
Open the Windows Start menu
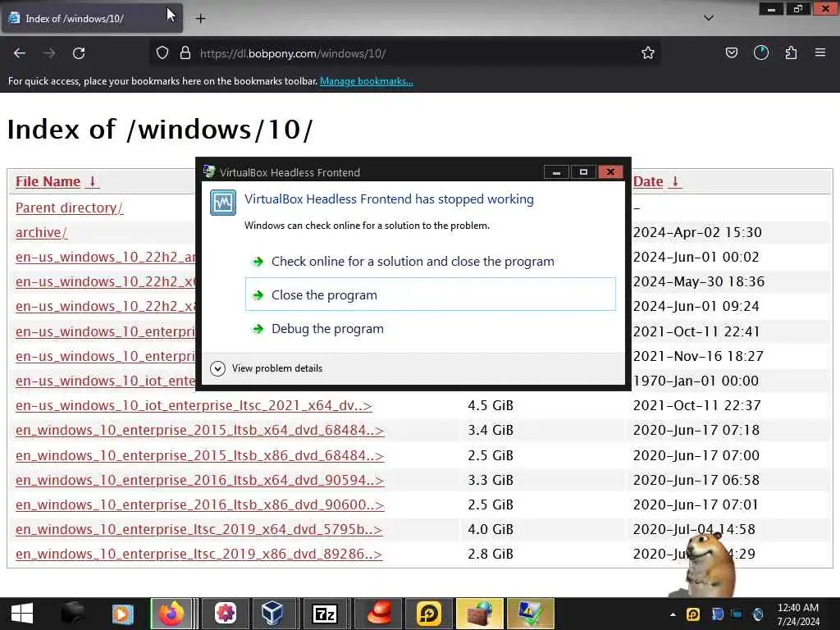(x=22, y=614)
